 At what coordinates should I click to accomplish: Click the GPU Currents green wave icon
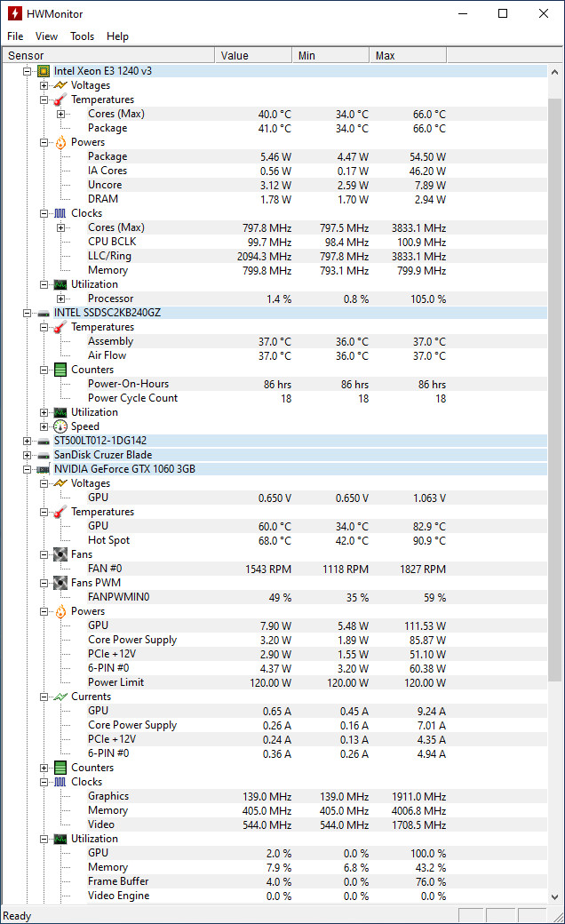coord(60,697)
